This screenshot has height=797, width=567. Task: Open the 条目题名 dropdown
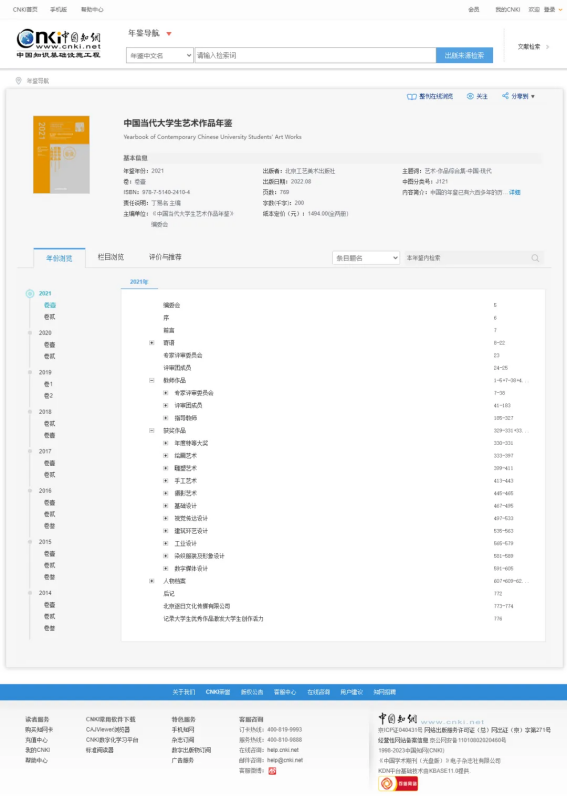366,258
